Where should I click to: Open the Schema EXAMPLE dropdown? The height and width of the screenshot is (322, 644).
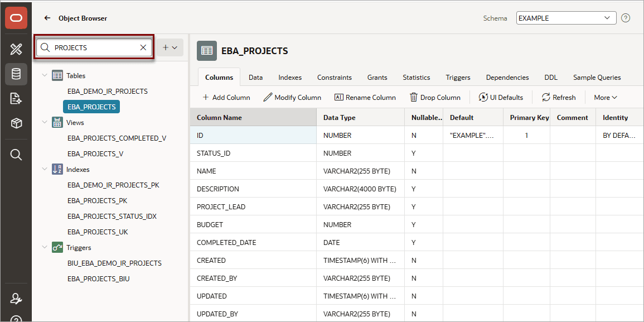[x=566, y=18]
